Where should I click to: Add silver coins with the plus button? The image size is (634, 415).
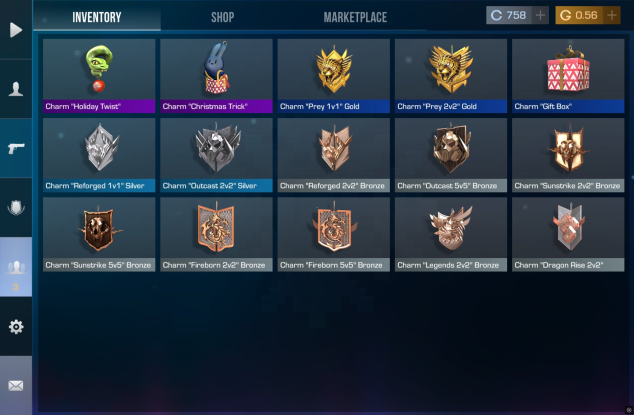click(x=540, y=15)
